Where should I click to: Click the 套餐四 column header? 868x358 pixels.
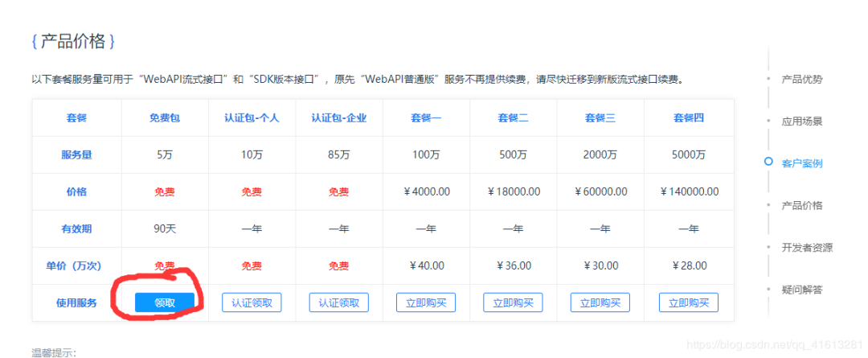688,117
